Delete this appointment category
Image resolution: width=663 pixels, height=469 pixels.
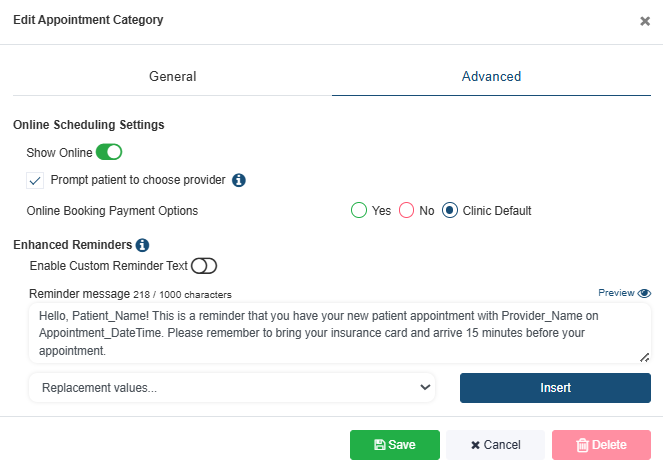[601, 445]
